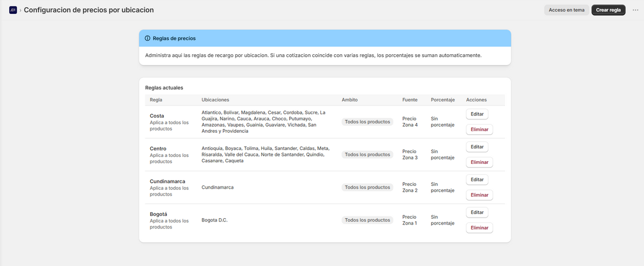Delete the Costa rule
Image resolution: width=644 pixels, height=266 pixels.
pyautogui.click(x=479, y=130)
